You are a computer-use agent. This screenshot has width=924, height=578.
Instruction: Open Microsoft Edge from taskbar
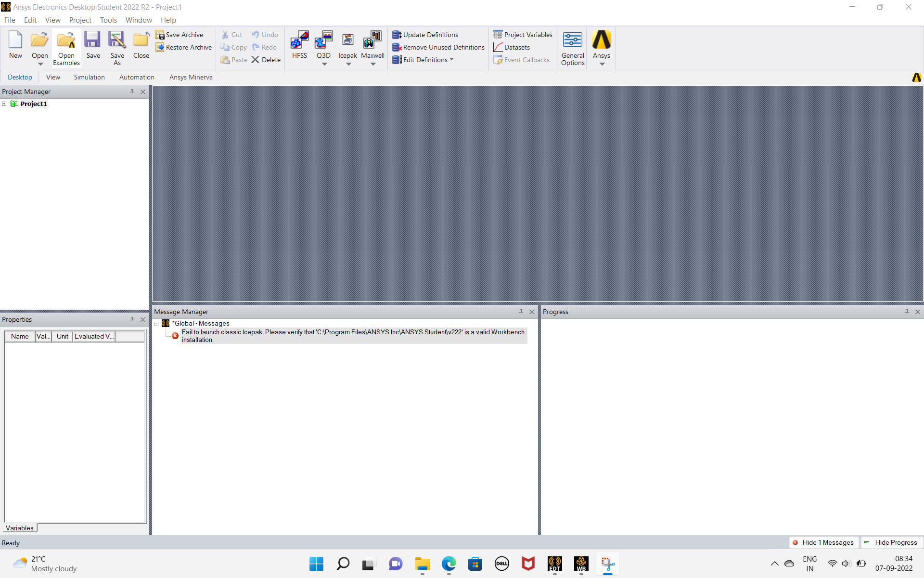[x=449, y=564]
